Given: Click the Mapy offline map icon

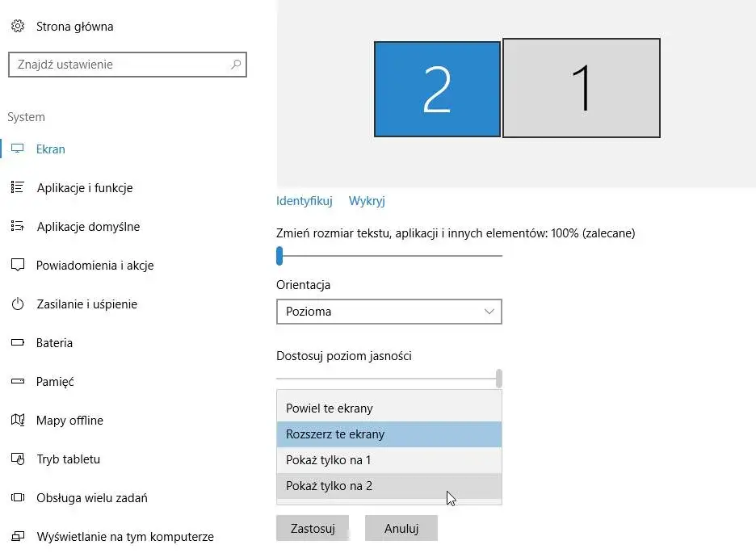Looking at the screenshot, I should [18, 421].
